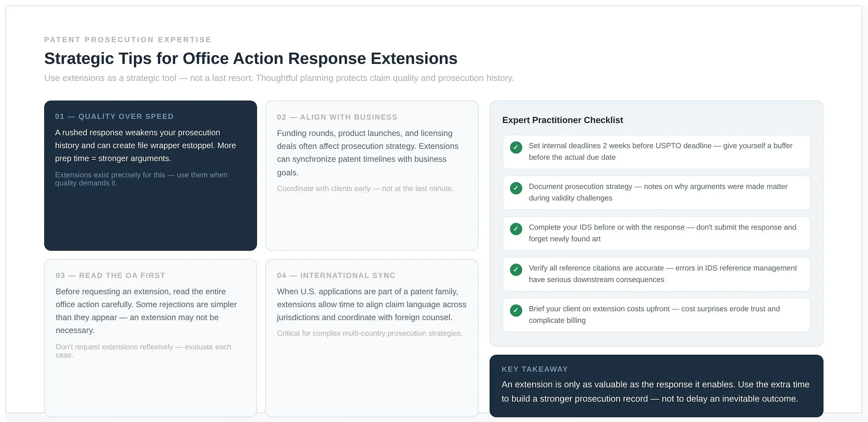The image size is (868, 422).
Task: Click green checkmark beside Complete your IDS
Action: (516, 229)
